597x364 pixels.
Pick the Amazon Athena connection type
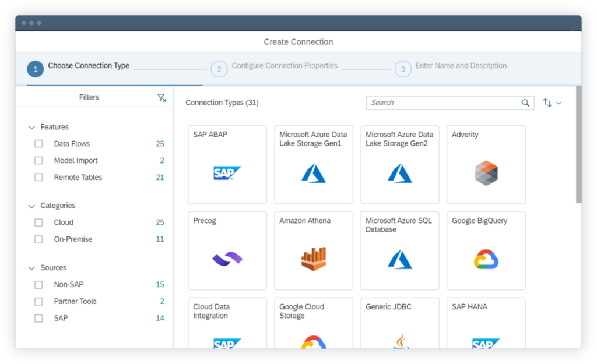[313, 250]
